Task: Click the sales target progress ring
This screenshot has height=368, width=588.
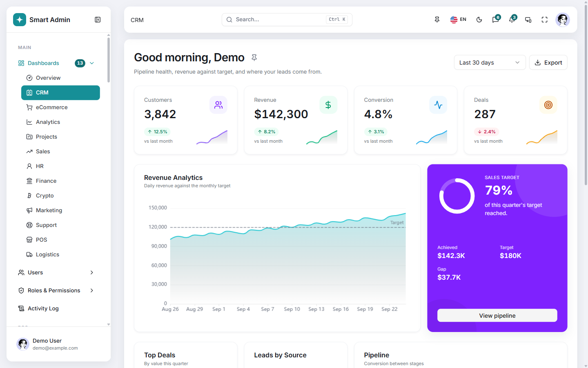Action: (457, 196)
